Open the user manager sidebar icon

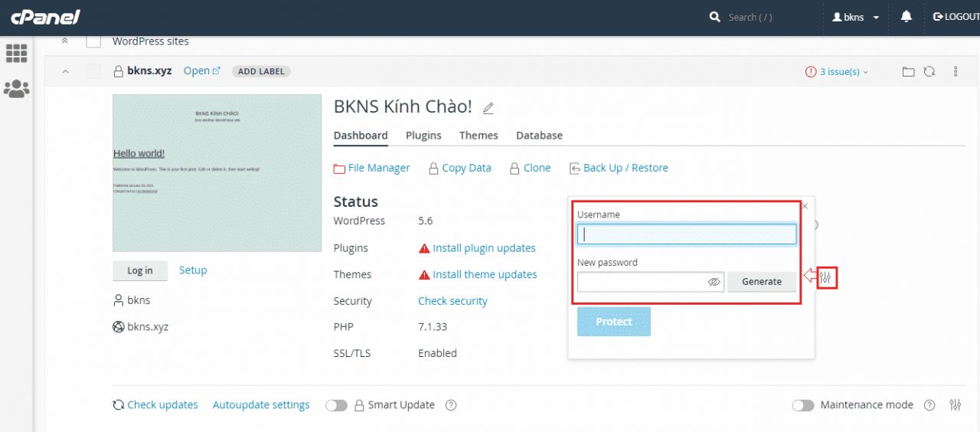pyautogui.click(x=16, y=89)
